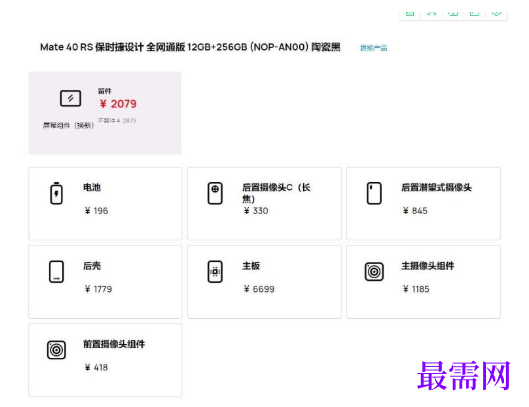Click the battery price ¥ 196

click(x=96, y=211)
